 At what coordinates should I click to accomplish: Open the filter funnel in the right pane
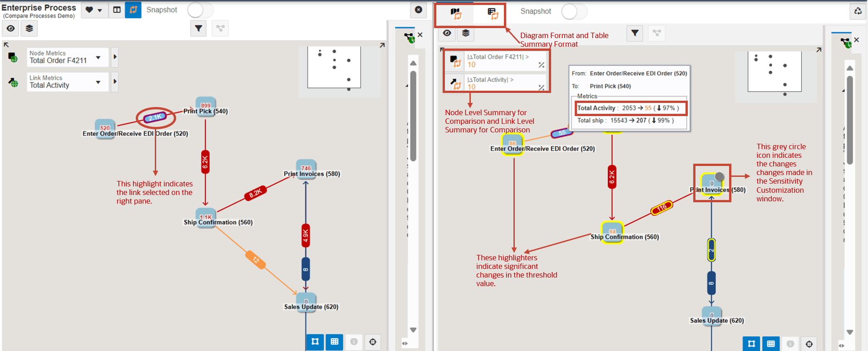635,33
